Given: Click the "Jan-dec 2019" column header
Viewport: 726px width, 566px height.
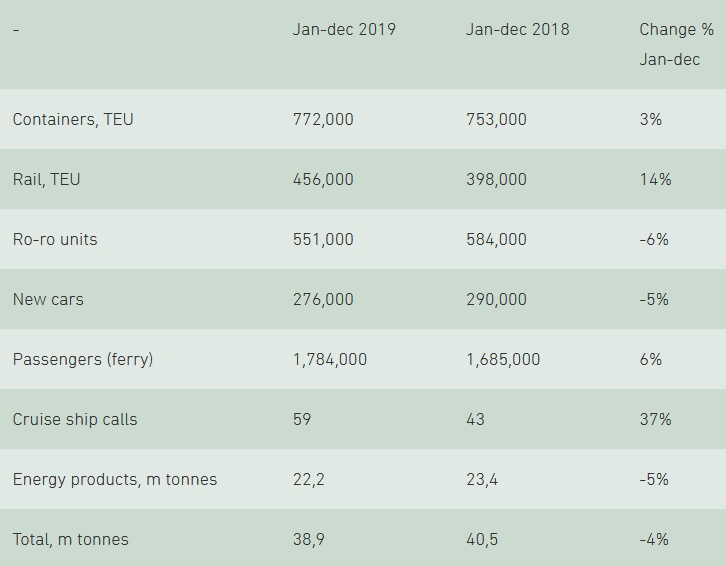Looking at the screenshot, I should click(344, 29).
